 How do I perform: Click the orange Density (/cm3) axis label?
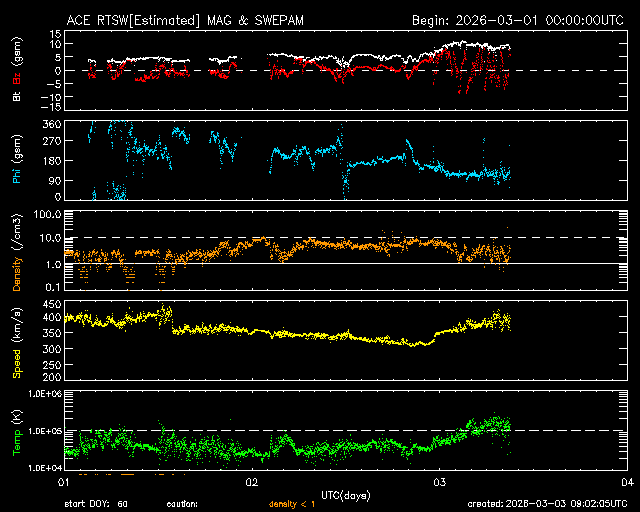16,251
